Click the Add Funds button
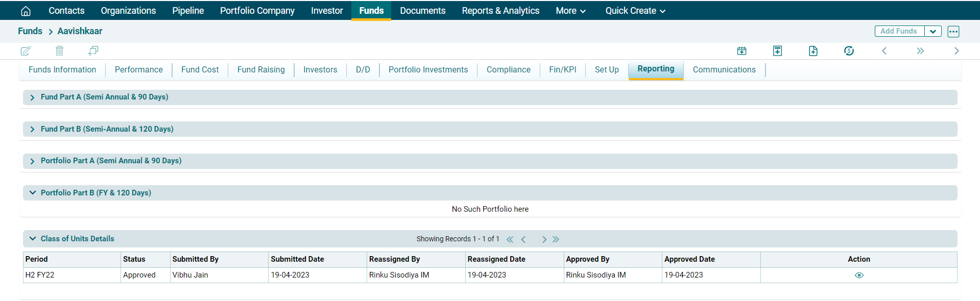The height and width of the screenshot is (301, 980). click(x=899, y=31)
